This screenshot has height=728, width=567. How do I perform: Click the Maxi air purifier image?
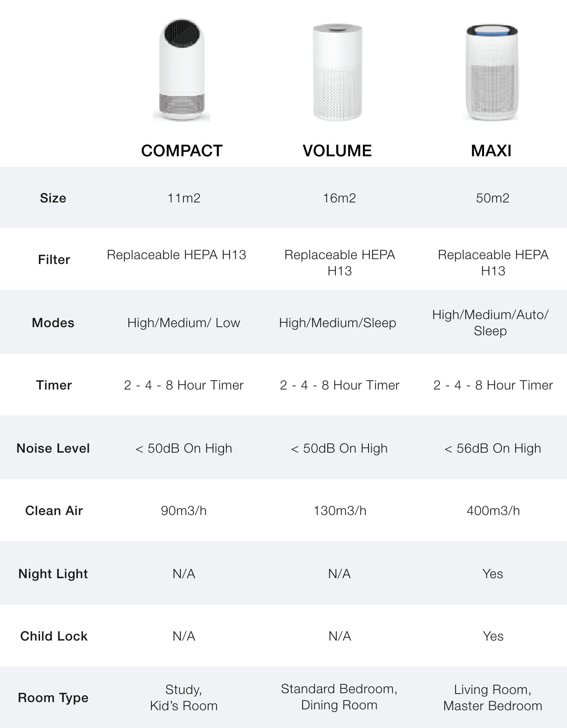pyautogui.click(x=491, y=72)
